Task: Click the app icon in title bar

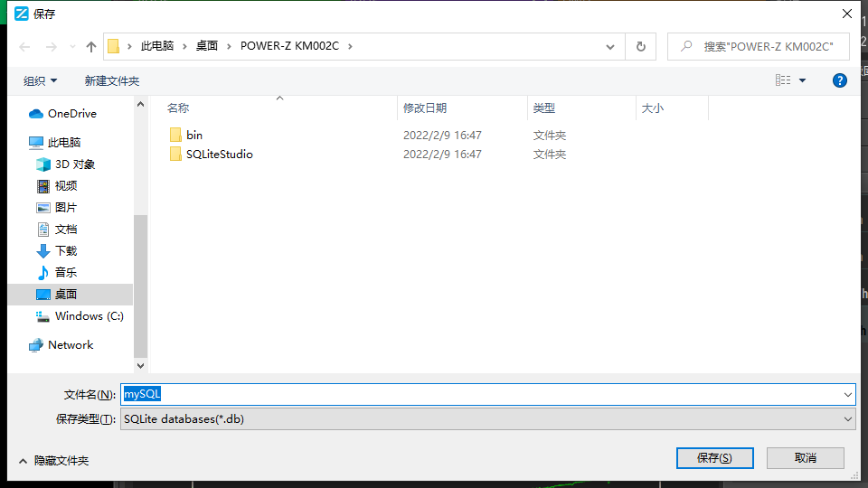Action: pos(22,14)
